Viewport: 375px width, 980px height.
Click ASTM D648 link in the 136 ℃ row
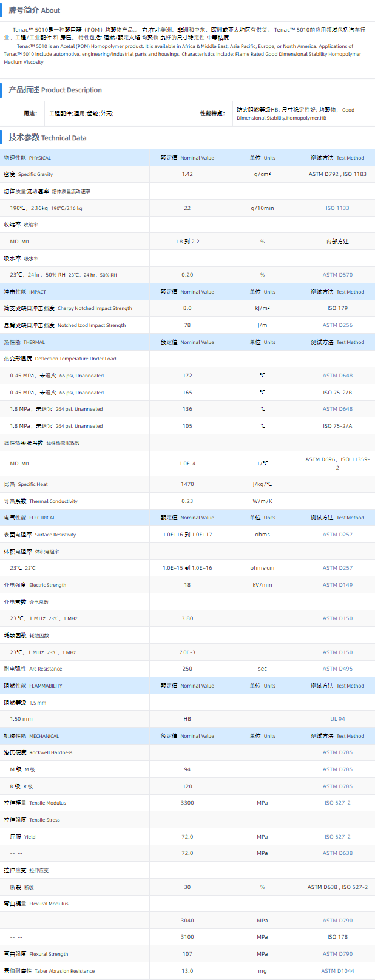point(337,409)
